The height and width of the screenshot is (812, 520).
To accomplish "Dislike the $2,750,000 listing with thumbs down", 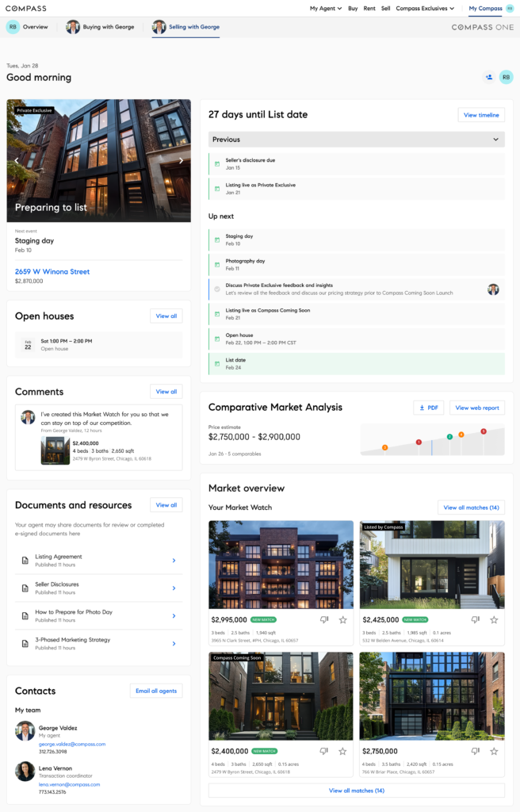I will (474, 751).
